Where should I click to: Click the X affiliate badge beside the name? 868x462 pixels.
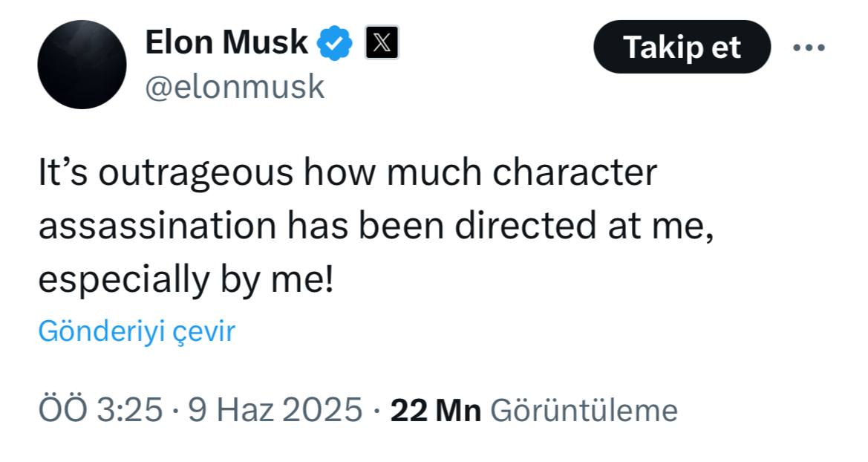pyautogui.click(x=382, y=42)
